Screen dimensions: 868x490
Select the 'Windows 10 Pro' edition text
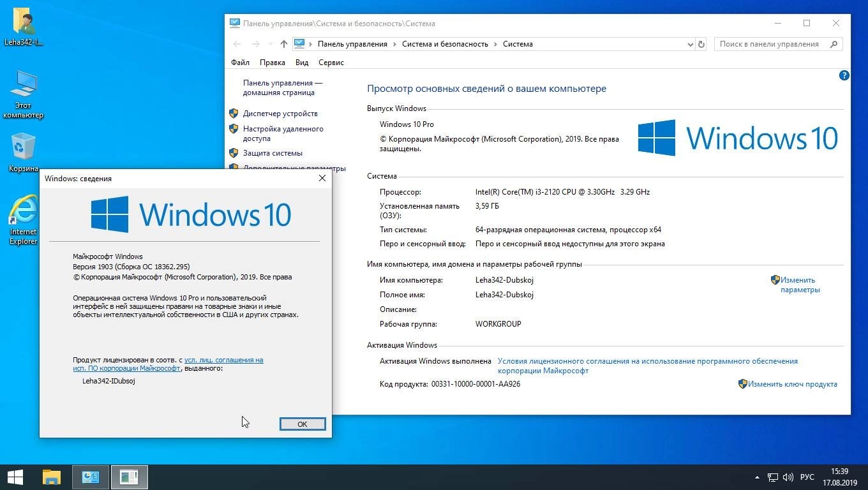(407, 124)
